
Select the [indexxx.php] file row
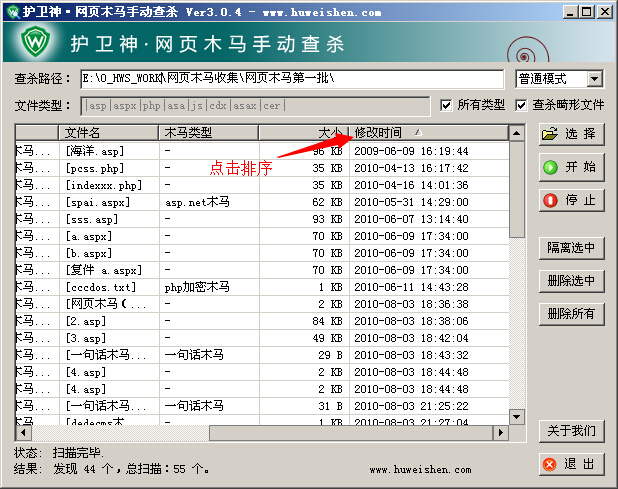(x=262, y=185)
